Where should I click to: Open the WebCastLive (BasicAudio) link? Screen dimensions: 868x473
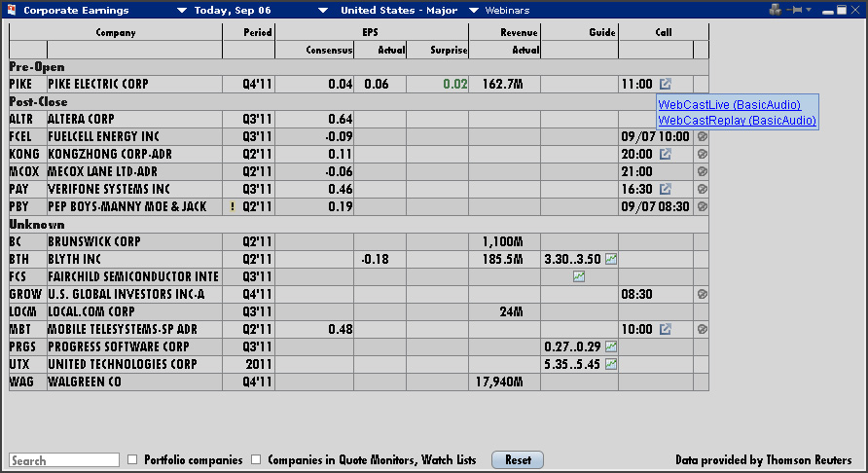(729, 105)
